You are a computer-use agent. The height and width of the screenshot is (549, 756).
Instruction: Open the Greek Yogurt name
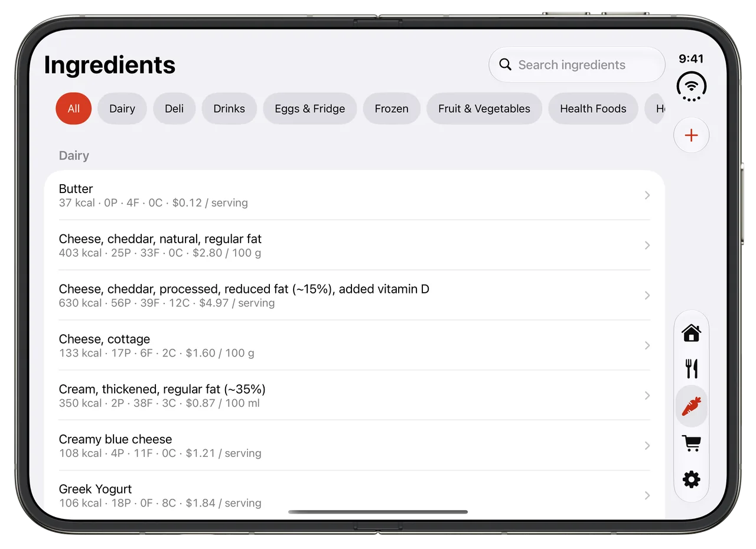[96, 489]
